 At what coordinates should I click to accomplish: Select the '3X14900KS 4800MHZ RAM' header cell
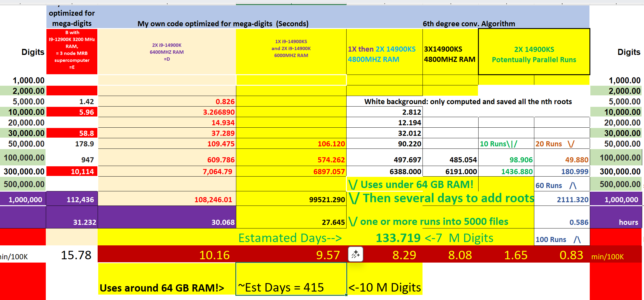(x=450, y=54)
